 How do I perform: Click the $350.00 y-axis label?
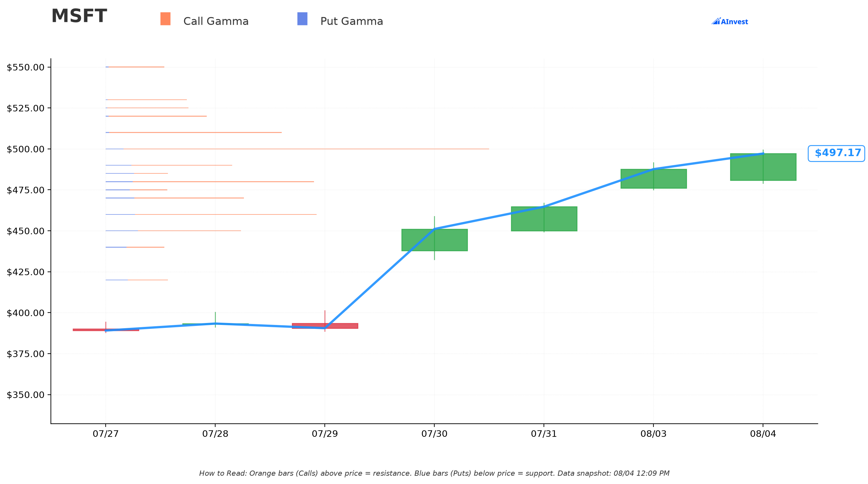click(x=26, y=395)
